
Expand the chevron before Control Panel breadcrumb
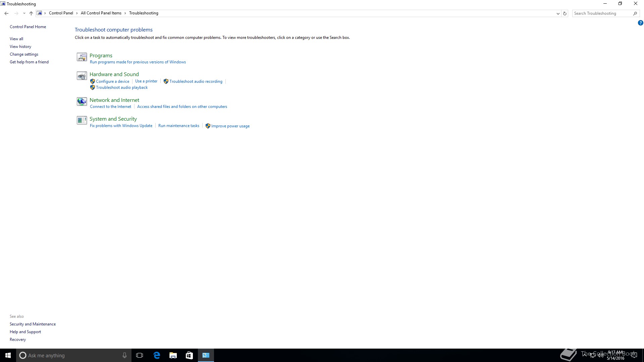pyautogui.click(x=45, y=13)
